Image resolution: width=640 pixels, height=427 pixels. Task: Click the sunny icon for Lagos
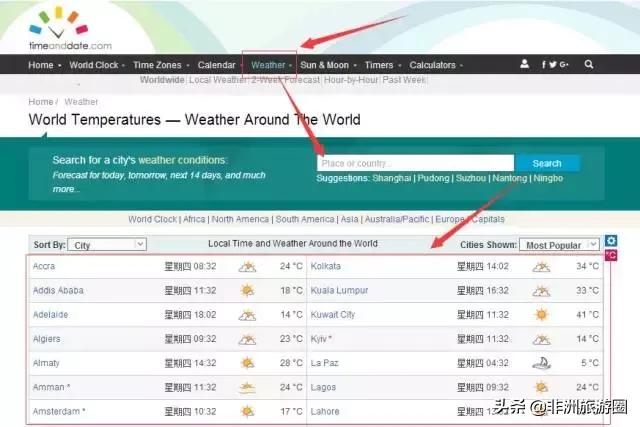[x=541, y=387]
